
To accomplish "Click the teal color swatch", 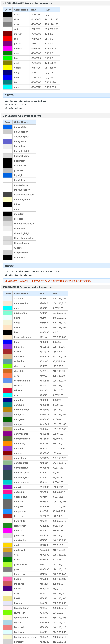I will point(8,82).
